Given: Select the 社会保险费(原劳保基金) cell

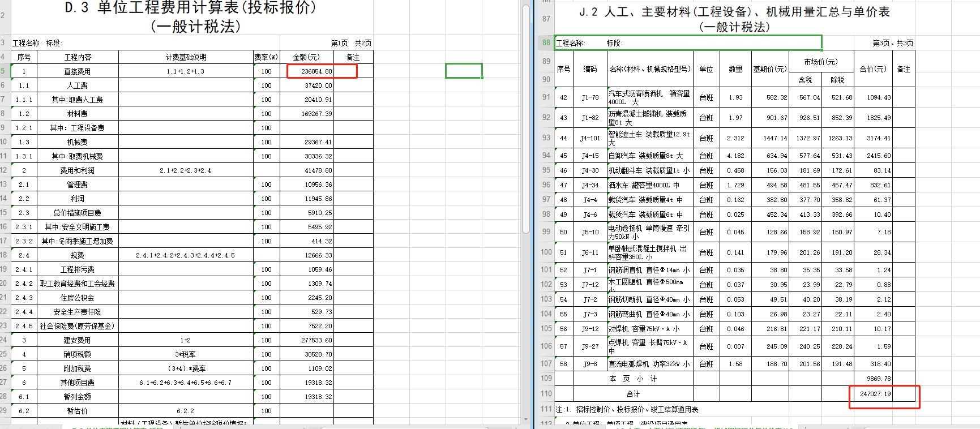Looking at the screenshot, I should coord(78,326).
